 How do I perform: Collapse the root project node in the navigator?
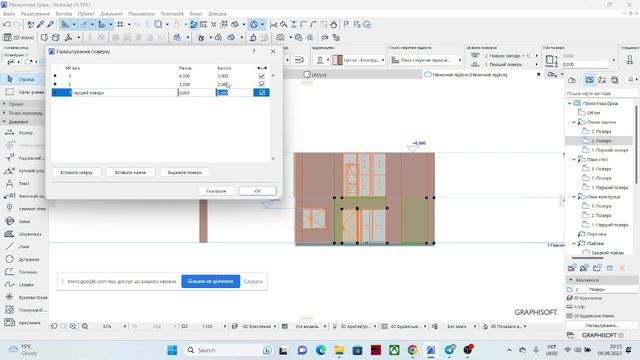(570, 104)
